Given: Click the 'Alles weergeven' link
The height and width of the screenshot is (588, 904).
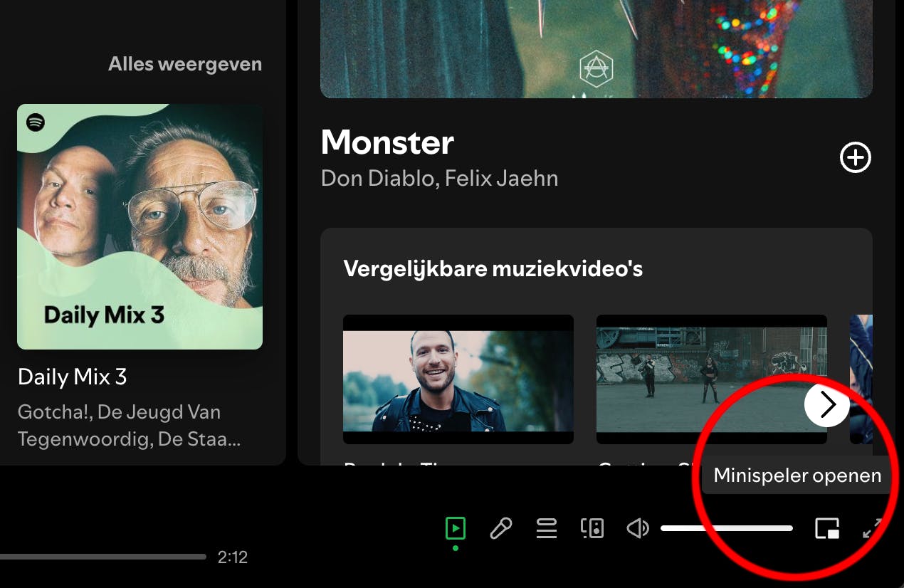Looking at the screenshot, I should click(185, 64).
